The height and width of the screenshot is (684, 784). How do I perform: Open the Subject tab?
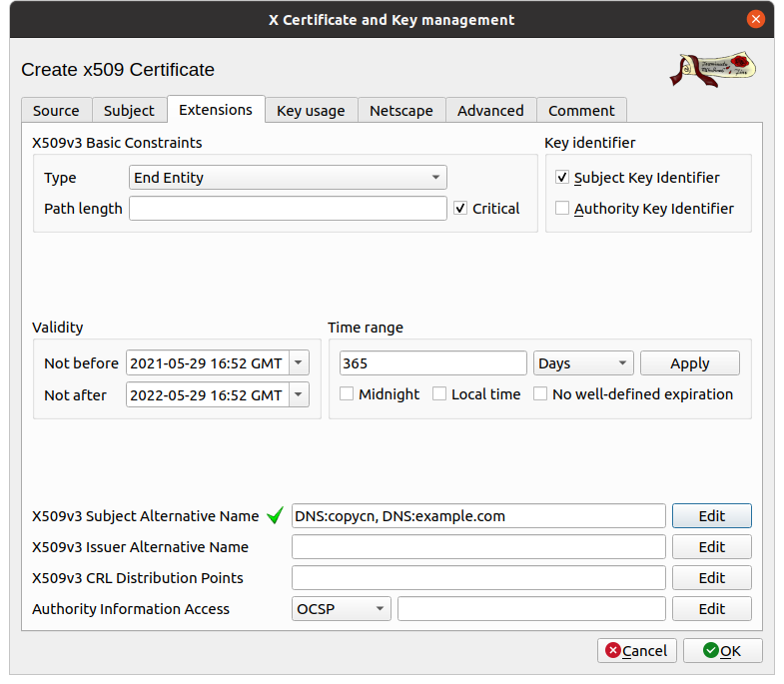coord(129,111)
